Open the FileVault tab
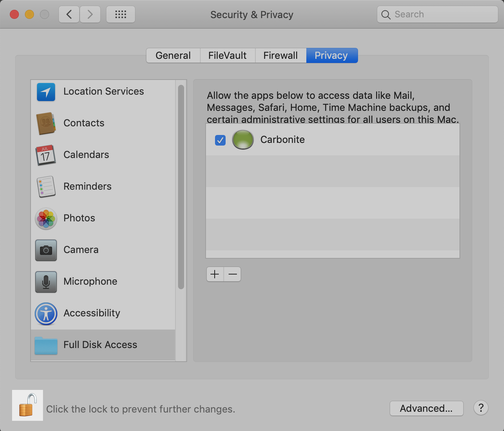This screenshot has width=504, height=431. [x=227, y=55]
